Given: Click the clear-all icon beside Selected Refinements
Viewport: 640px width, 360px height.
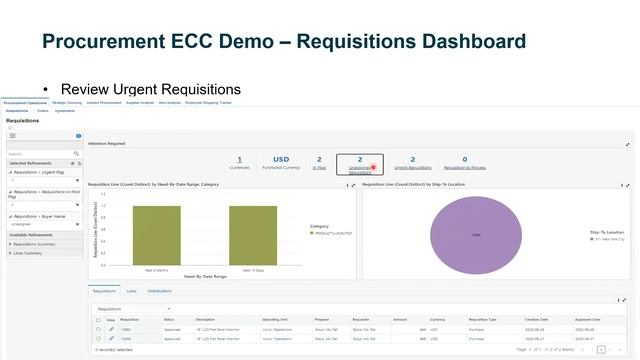Looking at the screenshot, I should pos(79,163).
